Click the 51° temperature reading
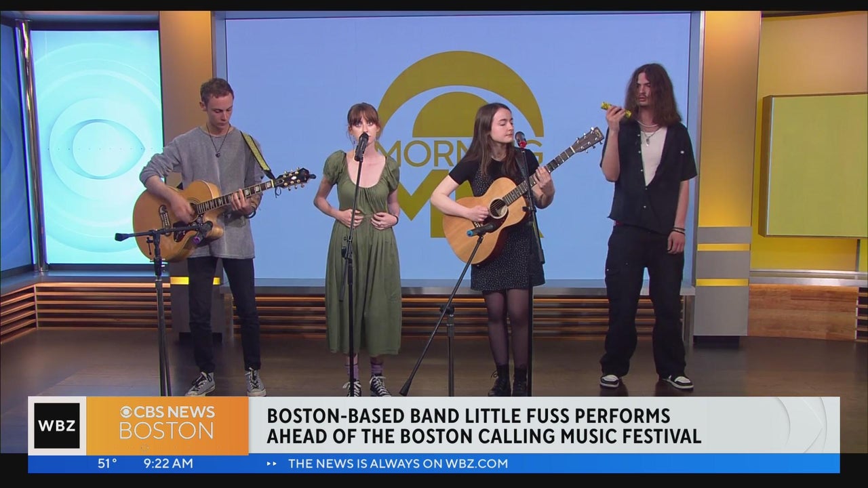 107,464
